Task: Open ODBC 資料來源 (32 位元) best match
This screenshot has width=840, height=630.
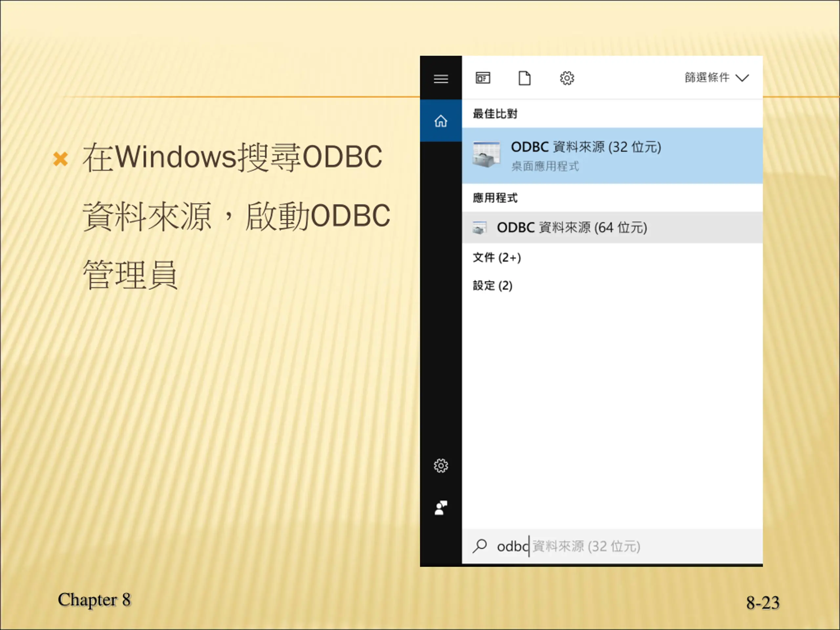Action: (612, 156)
